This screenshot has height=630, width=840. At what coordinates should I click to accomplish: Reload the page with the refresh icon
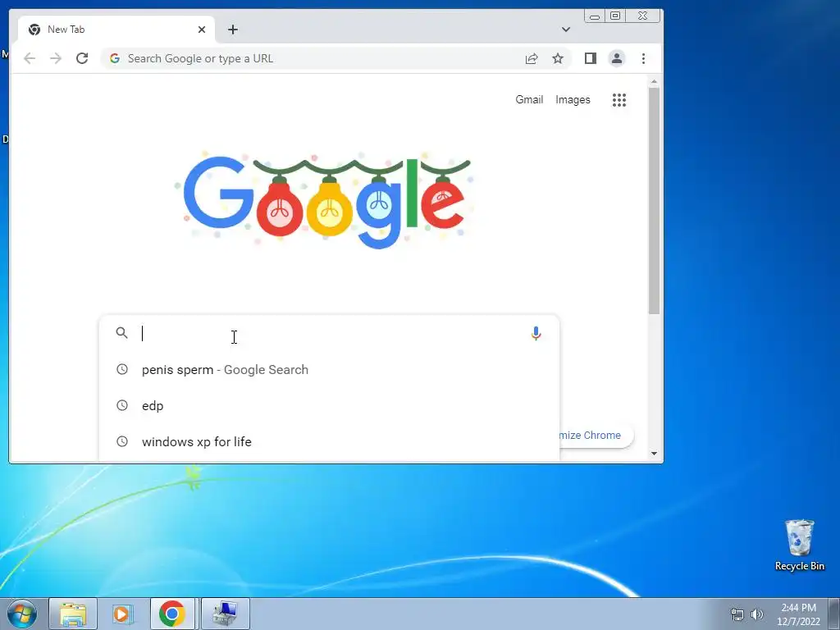coord(82,58)
